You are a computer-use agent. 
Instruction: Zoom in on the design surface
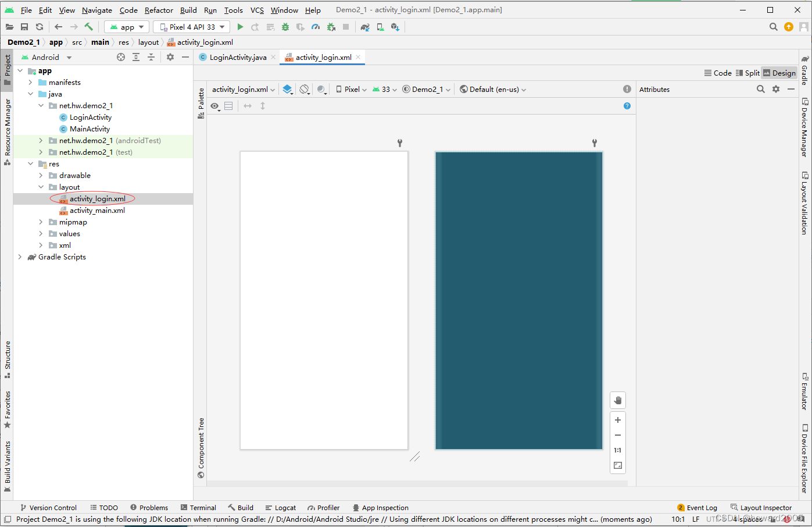[618, 420]
